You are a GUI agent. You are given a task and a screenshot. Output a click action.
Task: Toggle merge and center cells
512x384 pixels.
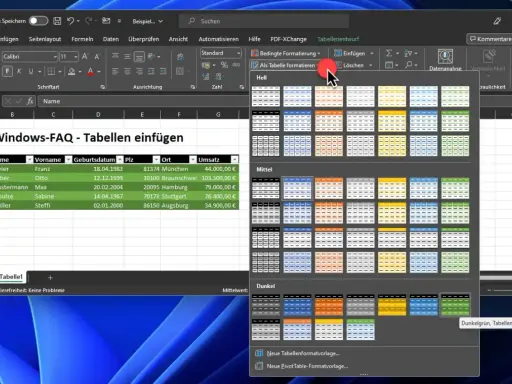(180, 71)
